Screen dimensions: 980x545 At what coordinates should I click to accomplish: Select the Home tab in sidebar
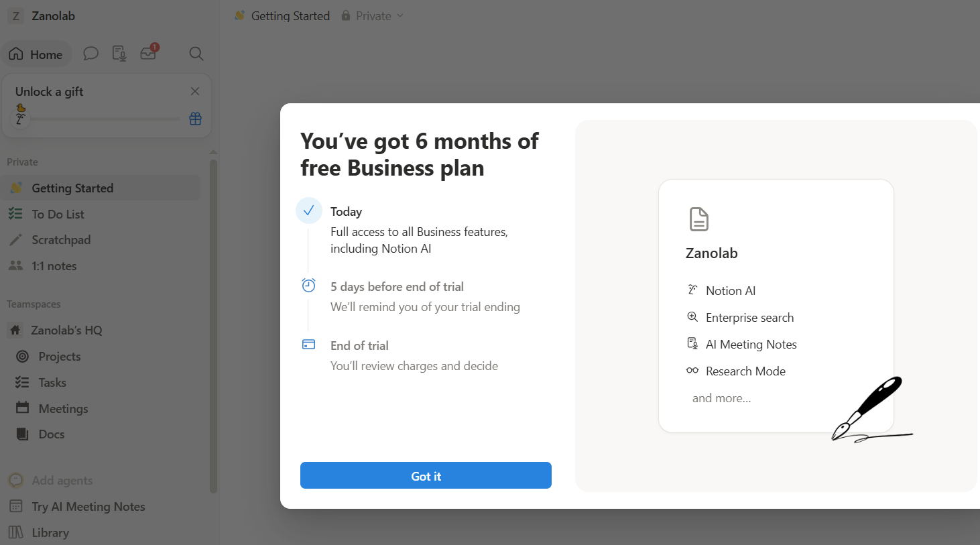tap(36, 54)
